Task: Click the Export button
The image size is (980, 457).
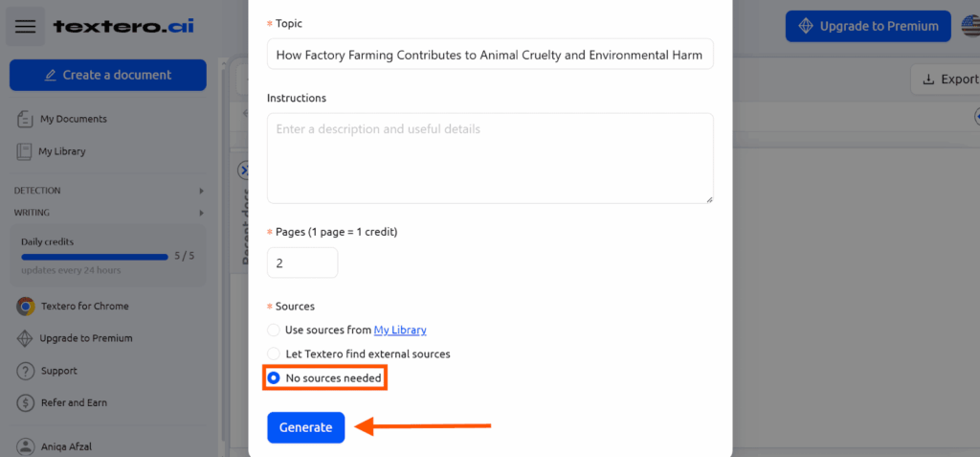Action: [946, 79]
